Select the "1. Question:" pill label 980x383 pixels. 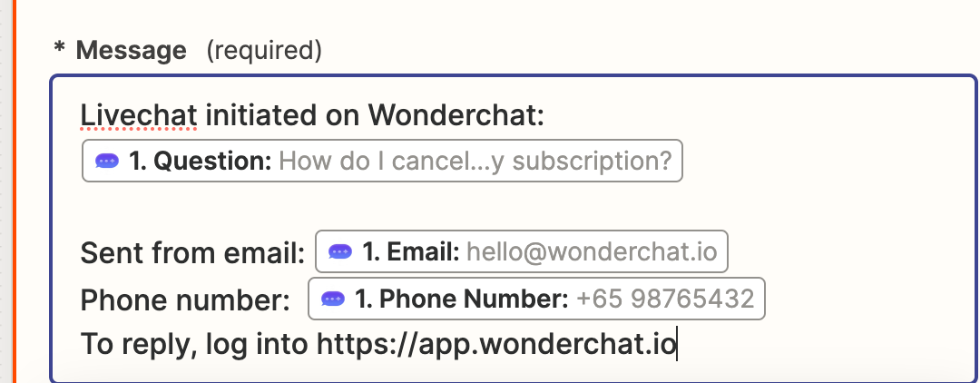(x=201, y=162)
